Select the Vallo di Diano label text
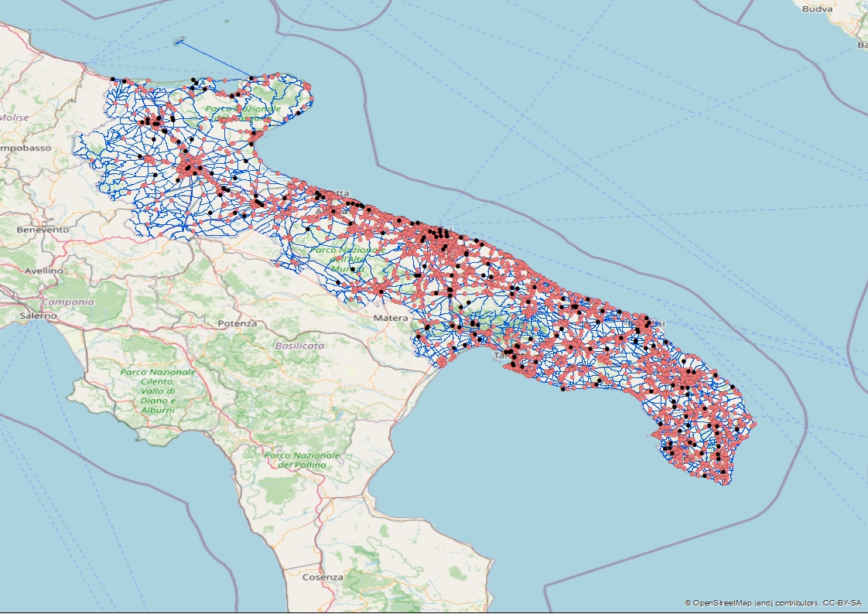Viewport: 868px width, 614px height. point(159,391)
